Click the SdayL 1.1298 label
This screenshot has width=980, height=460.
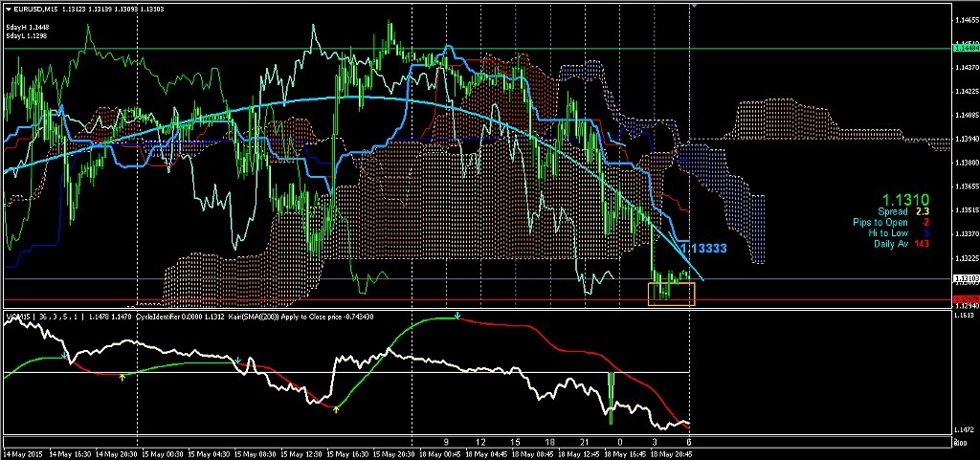(28, 36)
